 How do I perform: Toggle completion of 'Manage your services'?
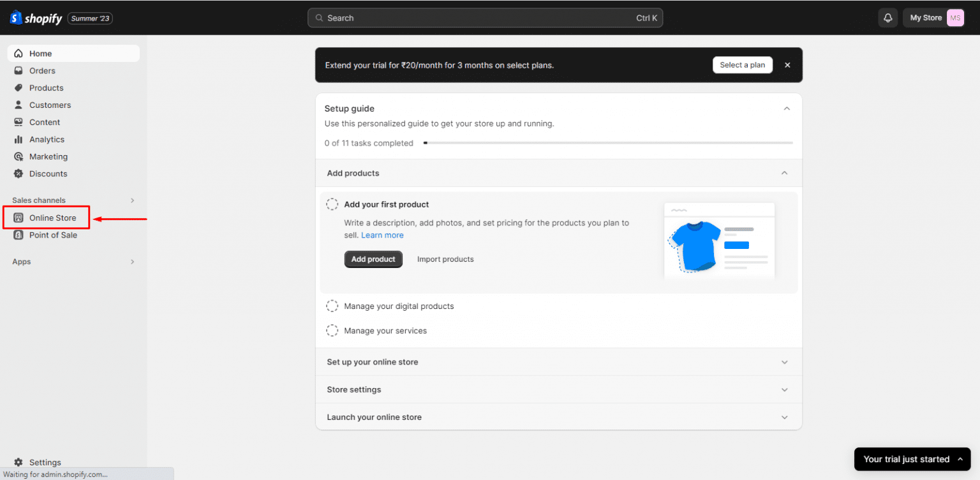[332, 330]
